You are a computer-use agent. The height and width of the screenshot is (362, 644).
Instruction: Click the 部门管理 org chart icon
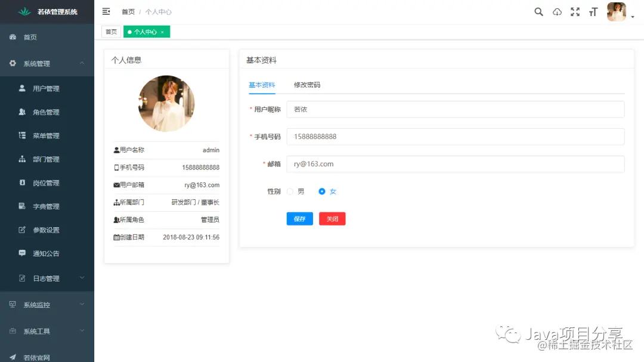point(22,159)
